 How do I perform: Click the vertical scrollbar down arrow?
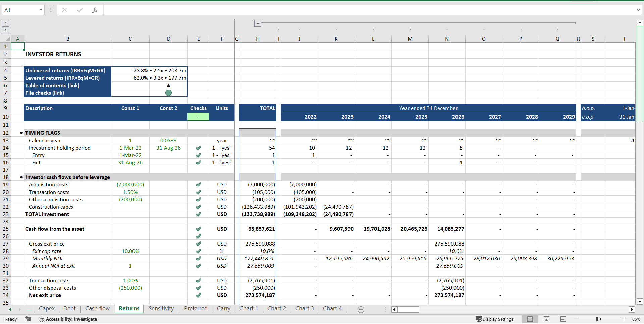640,302
